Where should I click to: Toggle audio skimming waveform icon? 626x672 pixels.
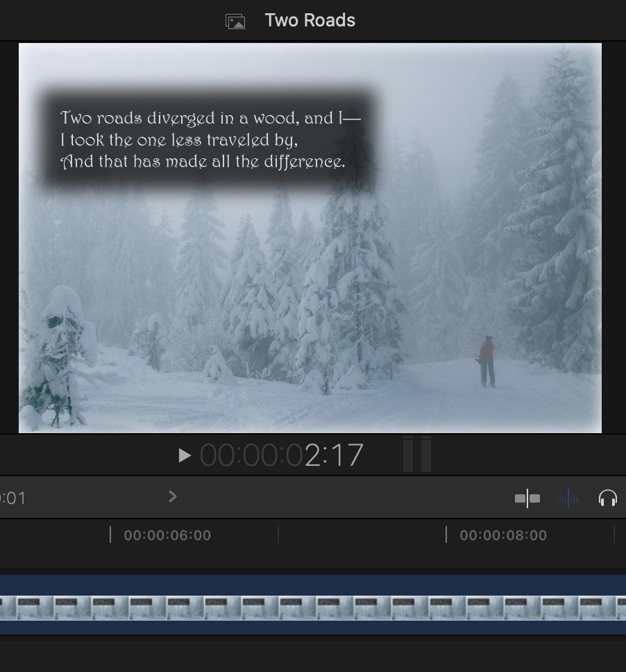pos(568,498)
